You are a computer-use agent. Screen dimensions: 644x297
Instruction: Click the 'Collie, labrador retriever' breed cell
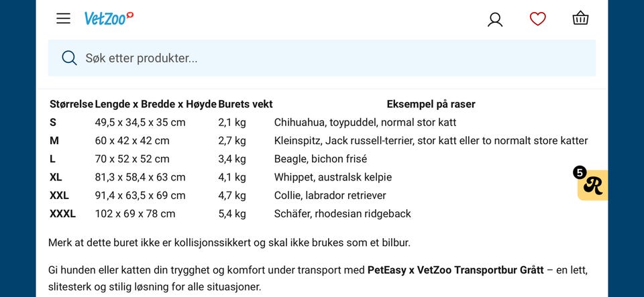tap(330, 195)
